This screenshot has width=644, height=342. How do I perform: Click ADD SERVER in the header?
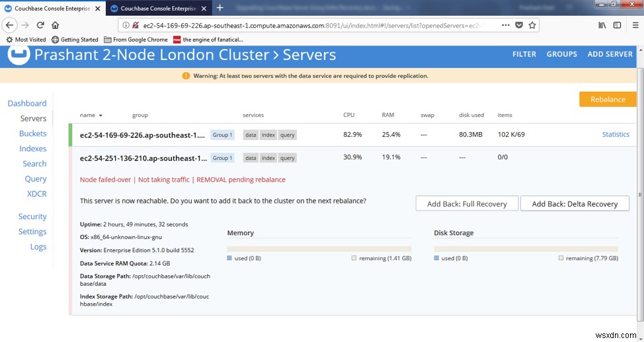click(x=610, y=54)
